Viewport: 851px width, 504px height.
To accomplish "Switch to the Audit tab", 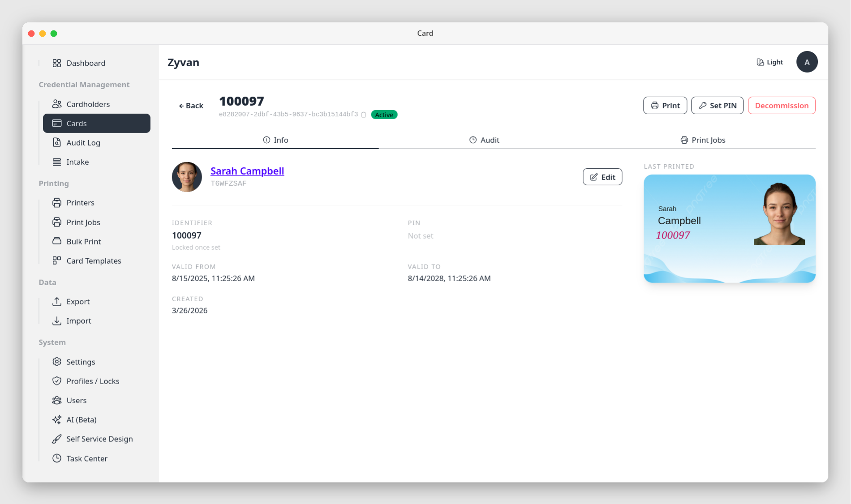I will click(x=484, y=140).
